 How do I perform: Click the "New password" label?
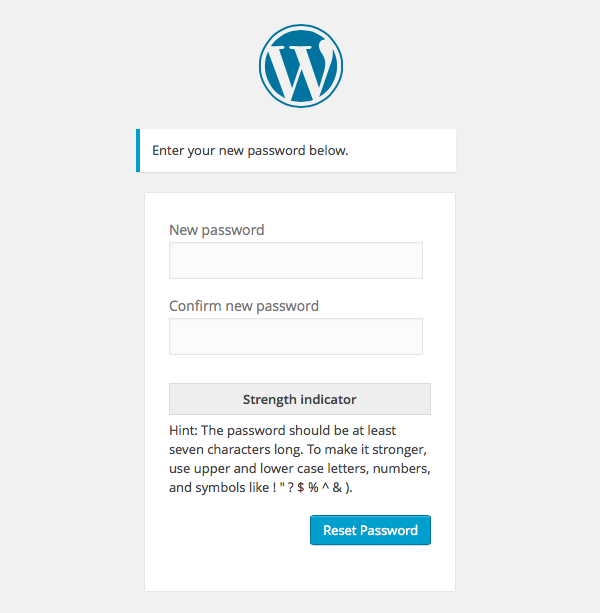tap(217, 230)
